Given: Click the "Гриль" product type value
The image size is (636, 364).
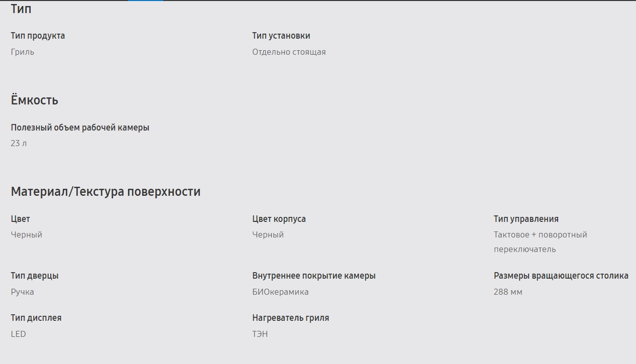Looking at the screenshot, I should [23, 52].
